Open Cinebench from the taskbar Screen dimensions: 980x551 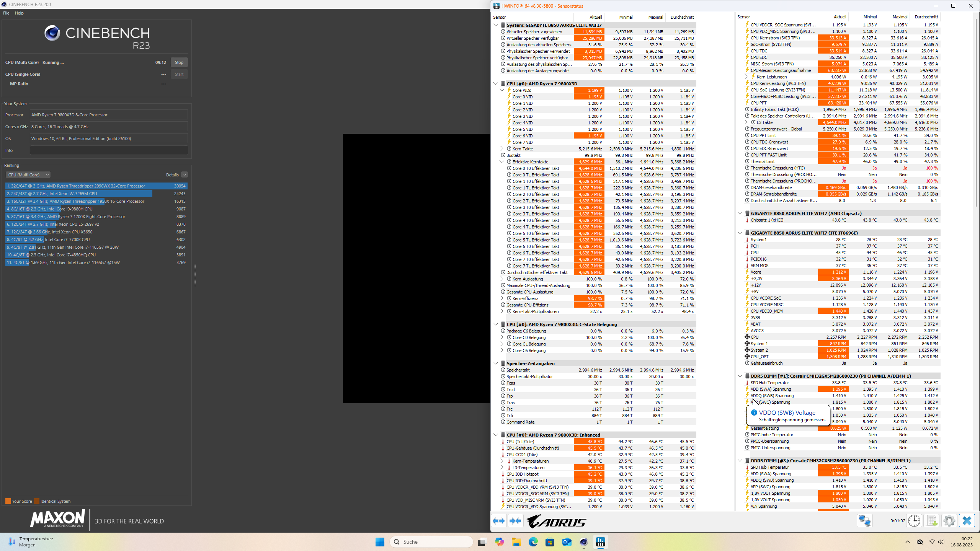[583, 542]
